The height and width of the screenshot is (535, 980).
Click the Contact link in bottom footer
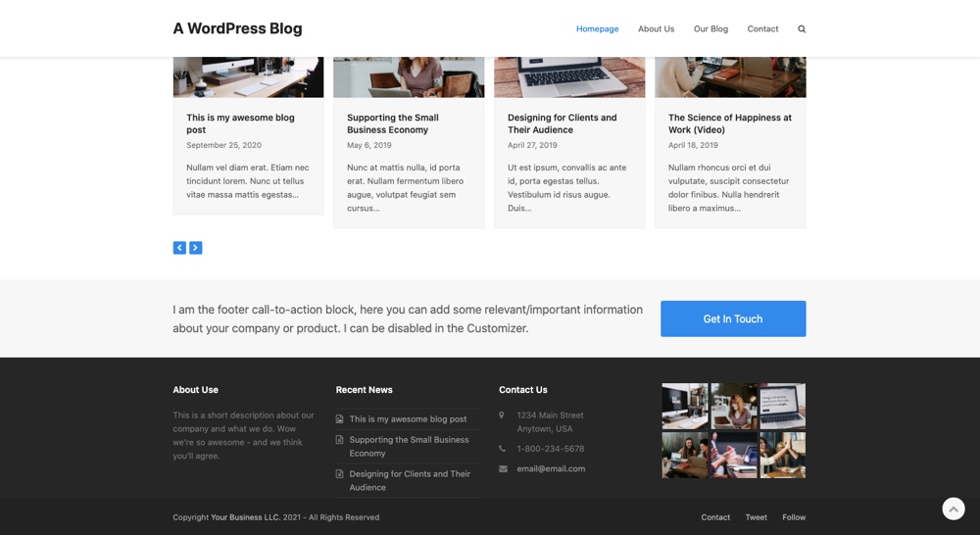click(715, 517)
